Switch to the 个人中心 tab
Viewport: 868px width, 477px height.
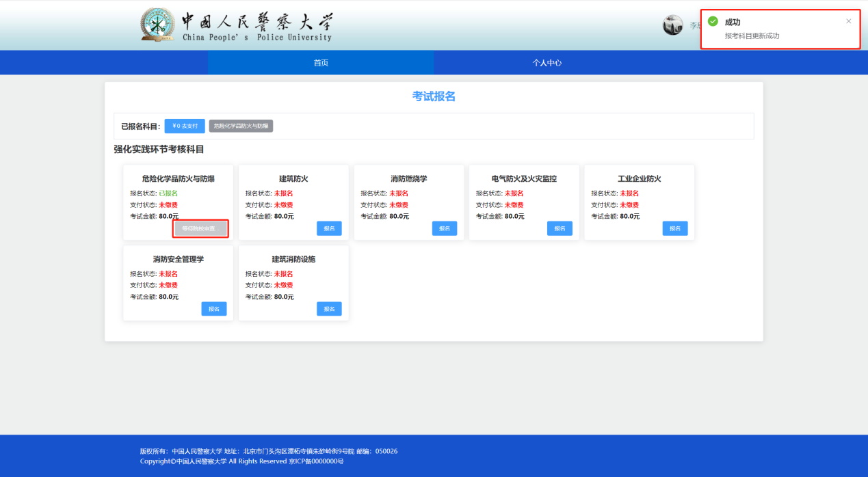click(547, 63)
